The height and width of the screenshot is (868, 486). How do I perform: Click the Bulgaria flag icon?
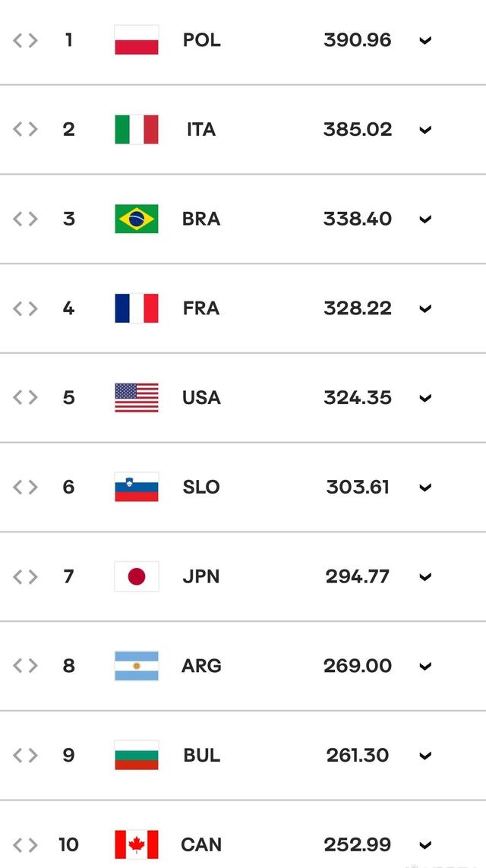pyautogui.click(x=137, y=756)
